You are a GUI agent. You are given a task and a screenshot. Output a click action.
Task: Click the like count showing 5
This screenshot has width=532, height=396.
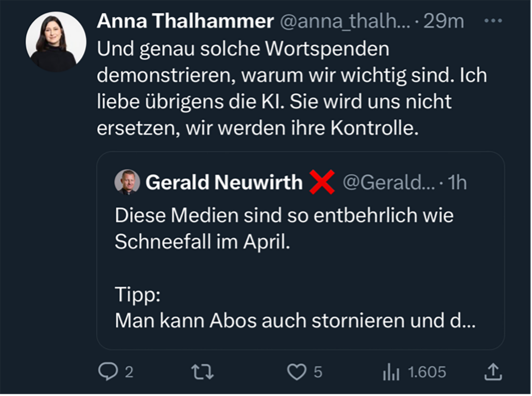(318, 372)
